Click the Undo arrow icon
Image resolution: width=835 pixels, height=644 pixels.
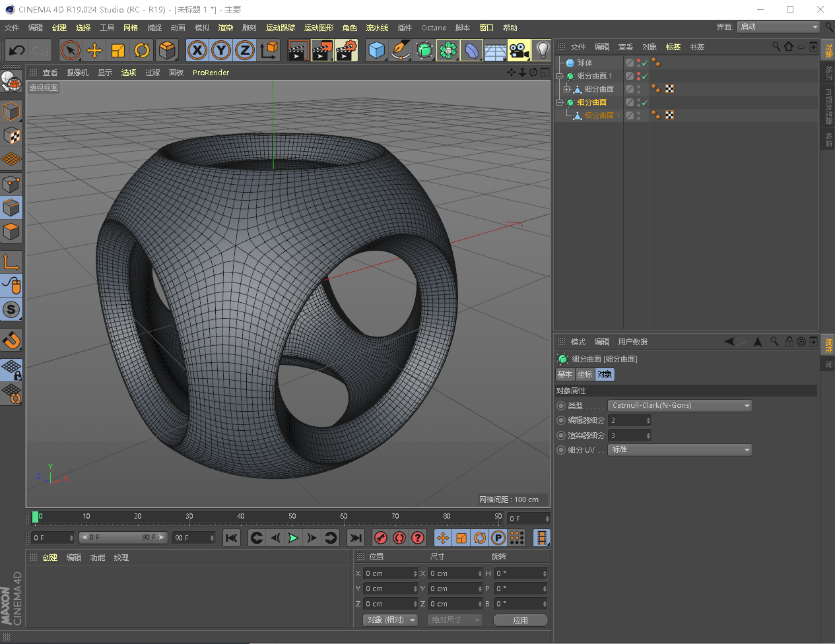(17, 51)
